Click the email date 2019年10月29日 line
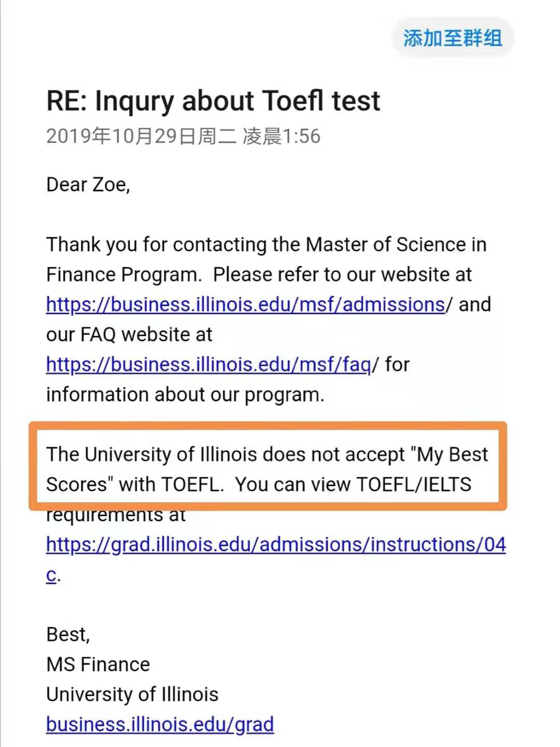Screen dimensions: 560x747 point(184,136)
